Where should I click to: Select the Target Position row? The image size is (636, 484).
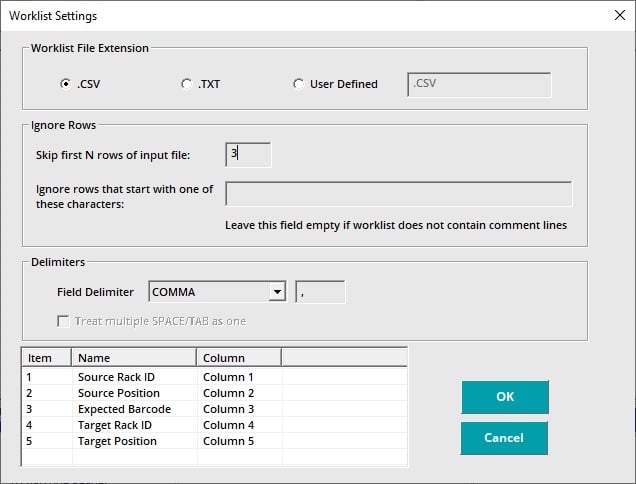pos(117,441)
